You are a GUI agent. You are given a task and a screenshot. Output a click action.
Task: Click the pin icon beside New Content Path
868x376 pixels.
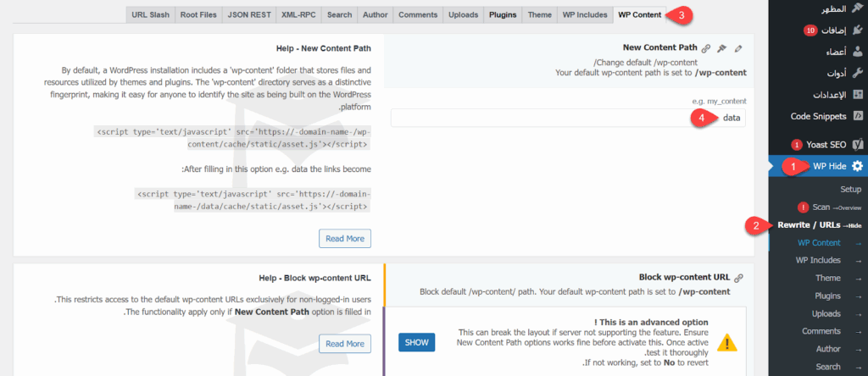[722, 49]
